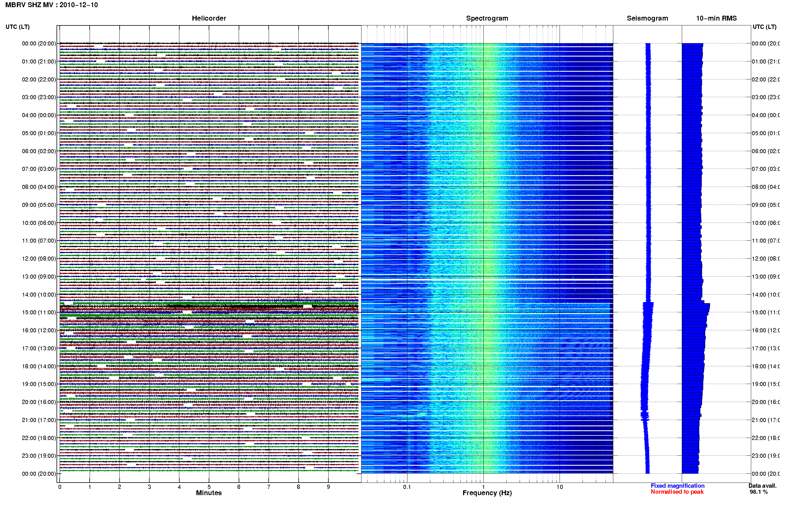The height and width of the screenshot is (508, 812).
Task: Click the left '06:00 (02:00)' time label
Action: 39,151
